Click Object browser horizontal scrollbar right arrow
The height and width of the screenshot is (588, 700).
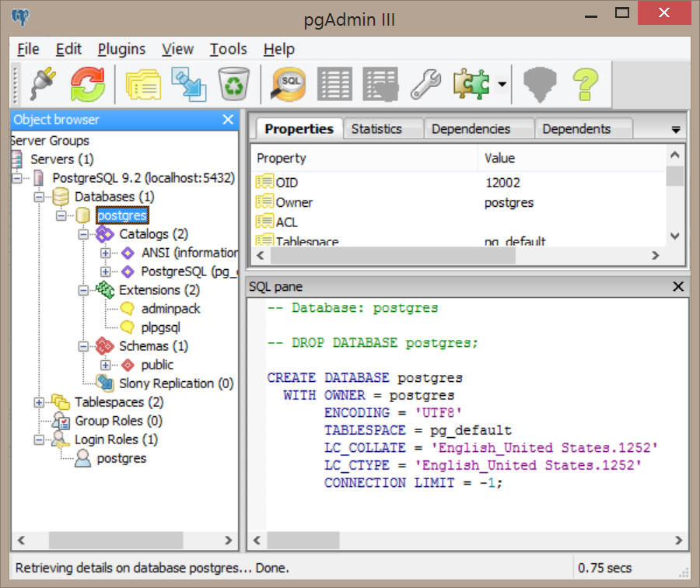pos(228,541)
